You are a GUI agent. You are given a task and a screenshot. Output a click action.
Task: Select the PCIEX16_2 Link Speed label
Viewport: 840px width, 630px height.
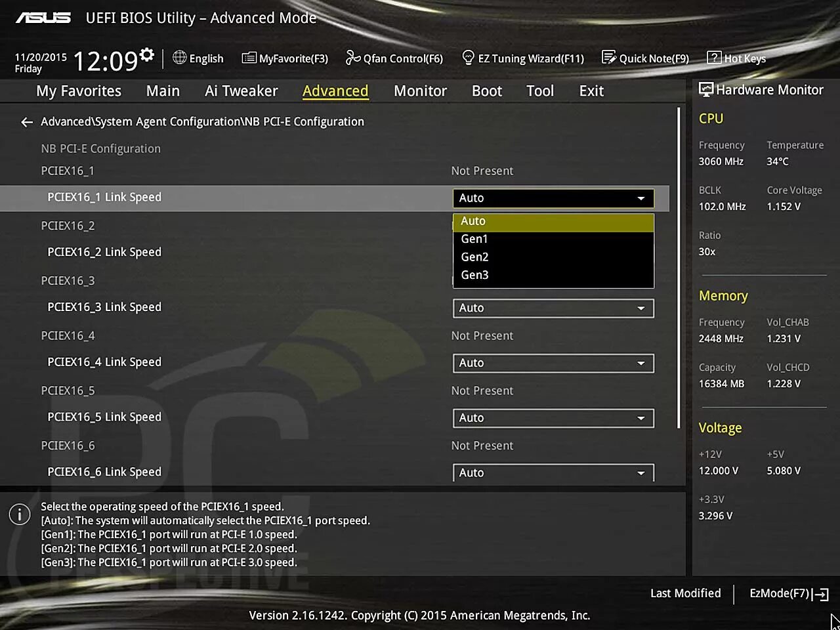pyautogui.click(x=104, y=253)
